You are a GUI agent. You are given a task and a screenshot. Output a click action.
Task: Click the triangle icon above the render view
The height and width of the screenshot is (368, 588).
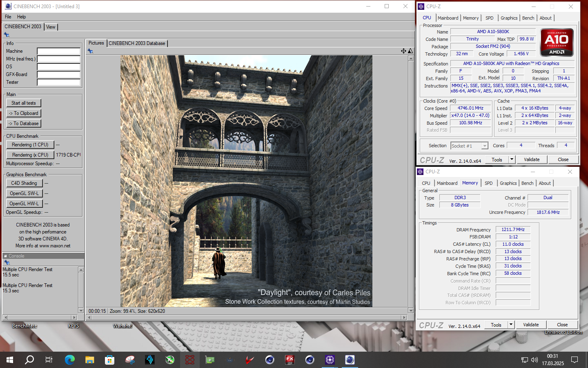(410, 51)
